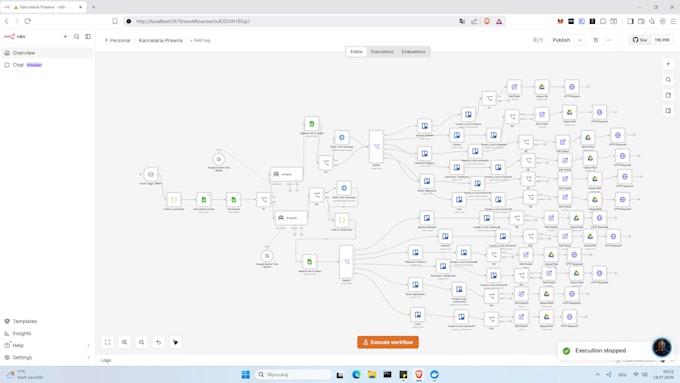Click the Publish button
680x383 pixels.
coord(561,40)
